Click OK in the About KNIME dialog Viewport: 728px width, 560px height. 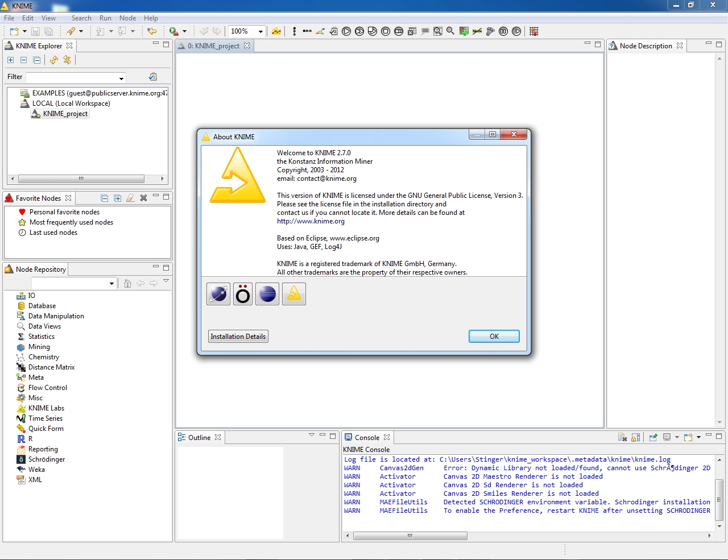coord(494,337)
